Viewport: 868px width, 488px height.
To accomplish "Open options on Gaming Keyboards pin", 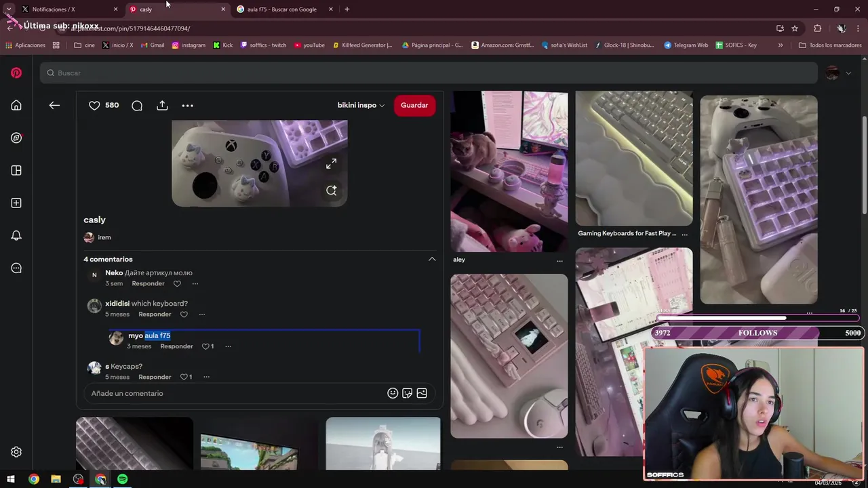I will tap(684, 234).
